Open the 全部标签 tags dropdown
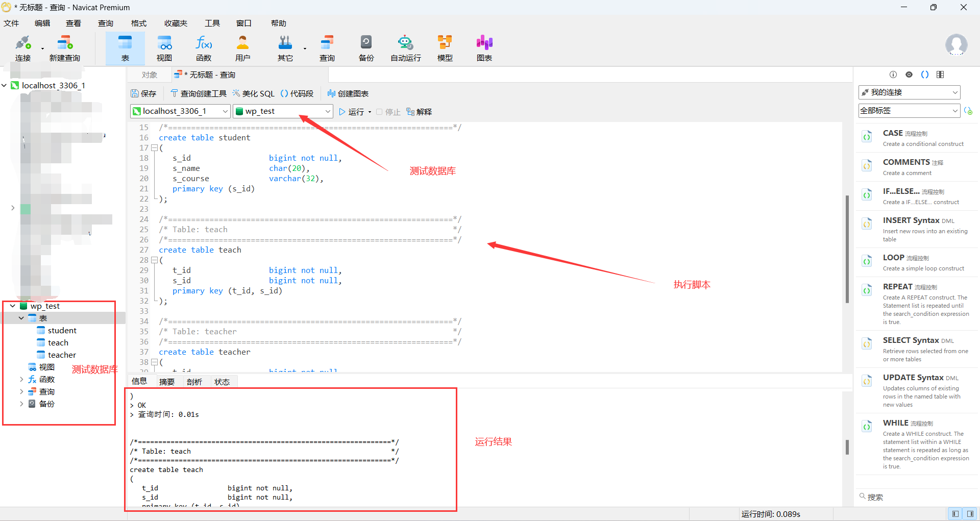Viewport: 980px width, 521px height. tap(910, 111)
